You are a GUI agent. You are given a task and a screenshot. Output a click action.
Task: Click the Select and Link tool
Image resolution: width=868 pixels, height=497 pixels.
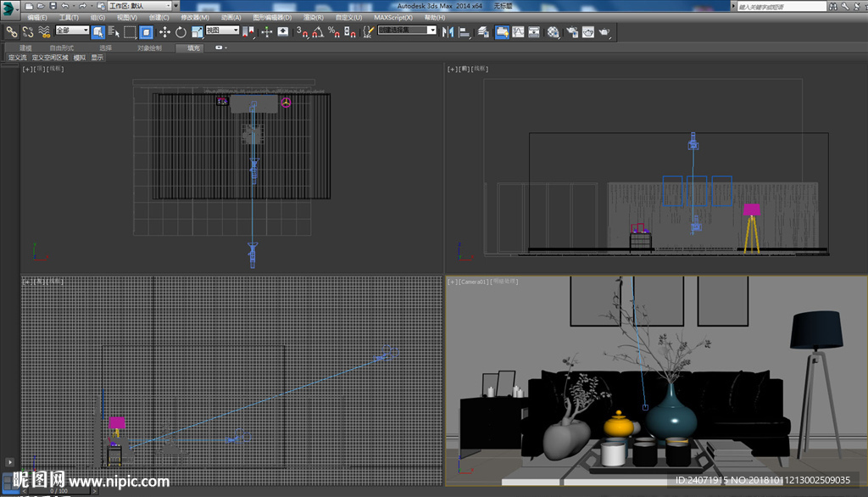11,32
